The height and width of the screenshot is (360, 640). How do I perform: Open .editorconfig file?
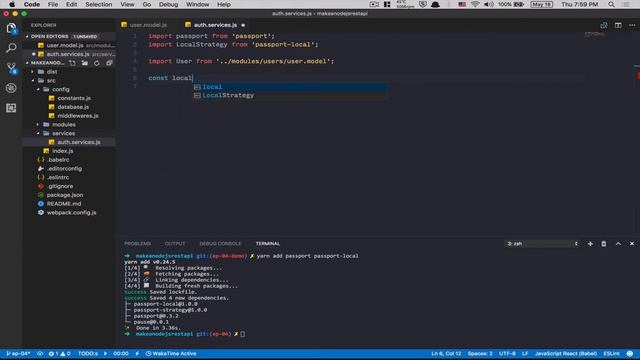tap(64, 169)
